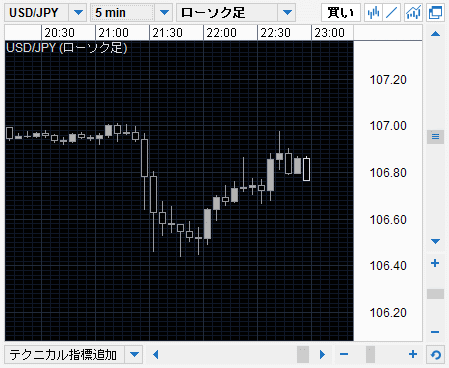Select the trend line drawing tool

392,13
